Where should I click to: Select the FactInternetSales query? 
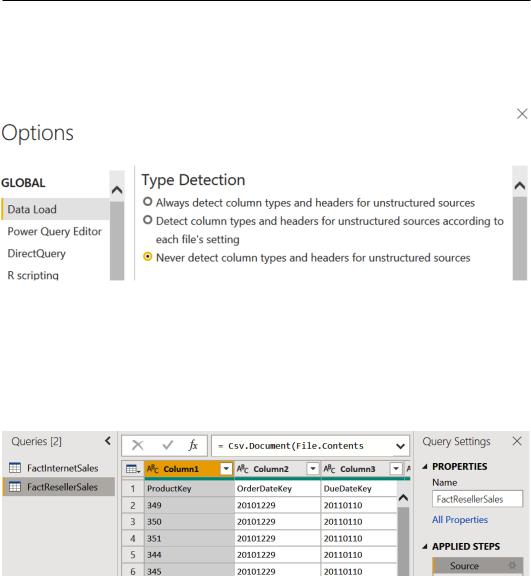pyautogui.click(x=59, y=468)
